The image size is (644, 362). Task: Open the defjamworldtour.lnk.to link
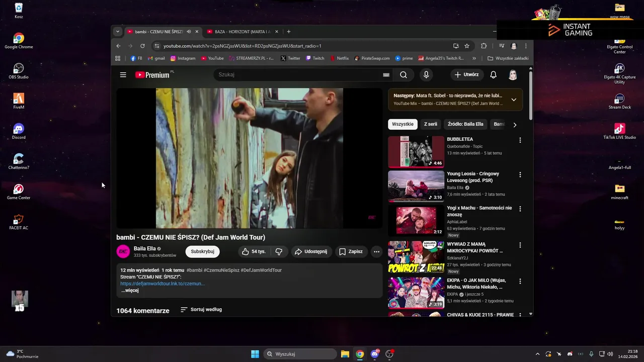163,284
